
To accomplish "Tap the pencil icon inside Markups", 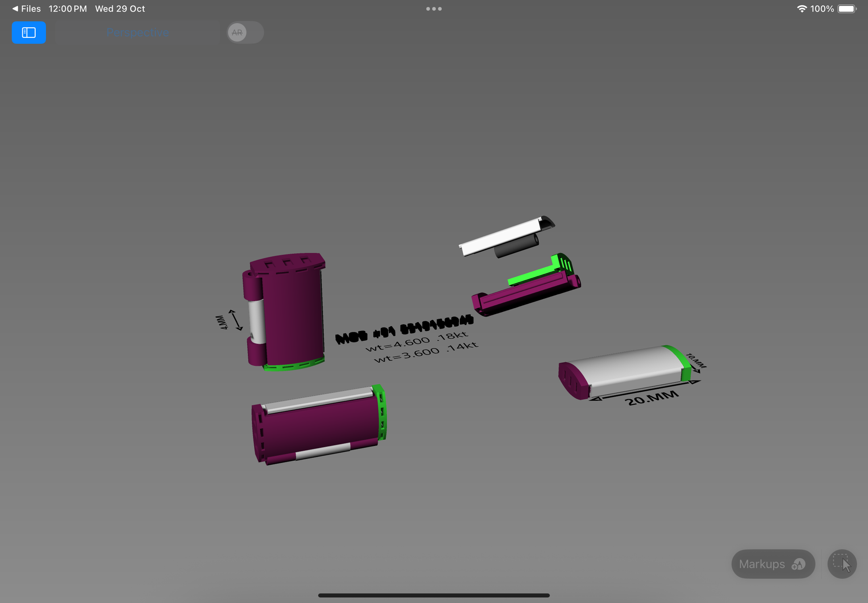I will click(x=798, y=564).
